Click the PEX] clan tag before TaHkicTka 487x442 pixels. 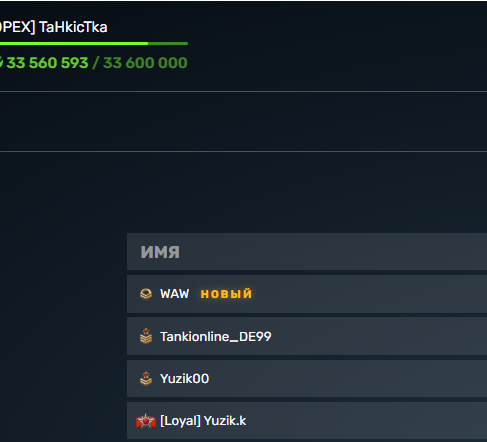pos(17,27)
